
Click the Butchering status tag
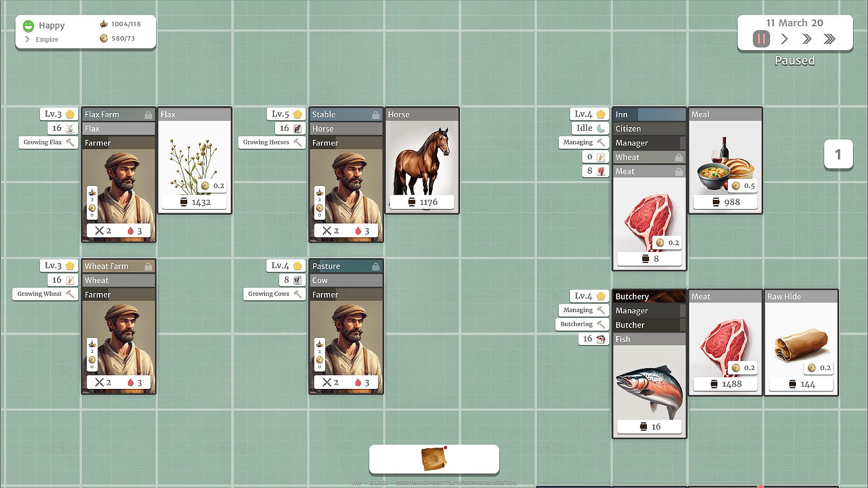click(x=582, y=324)
